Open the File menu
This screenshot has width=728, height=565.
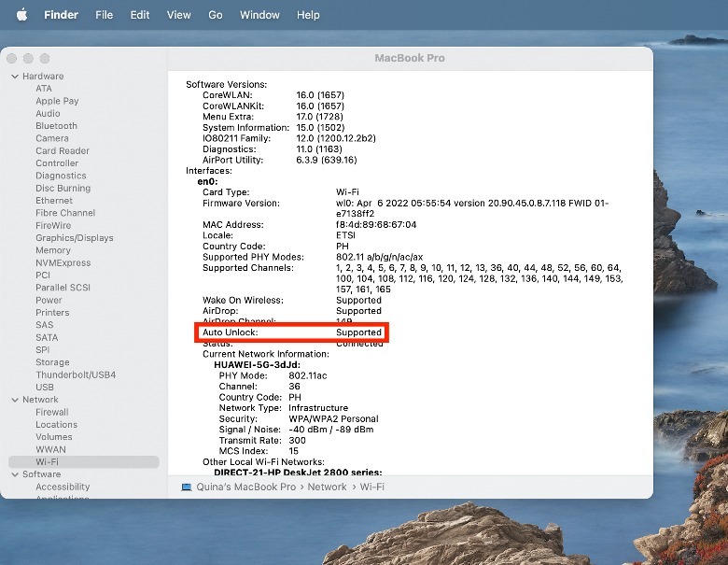(105, 15)
